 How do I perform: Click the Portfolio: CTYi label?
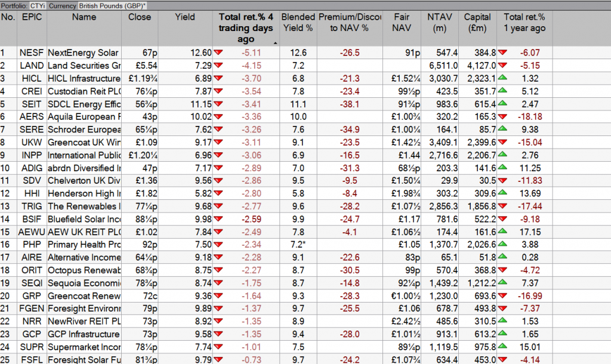click(23, 6)
